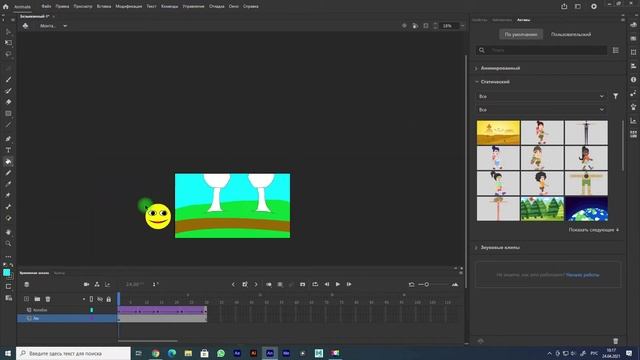Switch to the Свойства tab

[480, 20]
